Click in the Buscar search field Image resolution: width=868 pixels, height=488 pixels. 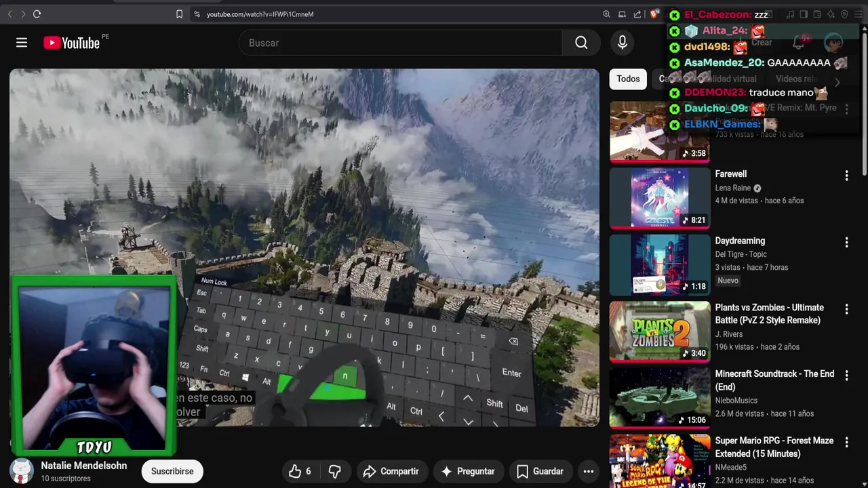(x=400, y=43)
